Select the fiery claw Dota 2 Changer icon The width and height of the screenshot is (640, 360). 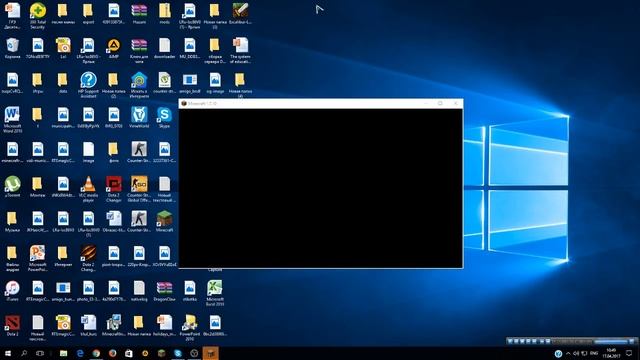tap(88, 258)
